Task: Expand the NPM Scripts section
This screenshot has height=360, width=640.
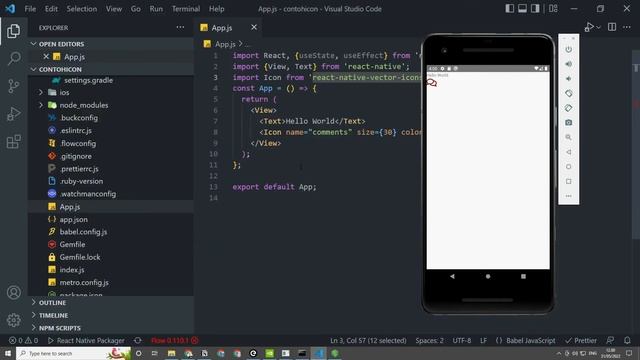Action: 111,328
